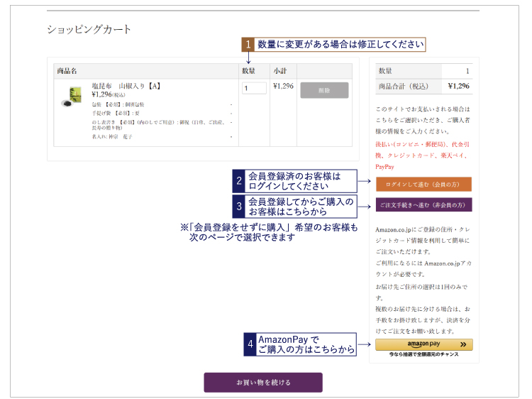This screenshot has width=532, height=399.
Task: Click the 今なら抽選で全額還元のチャンス caption
Action: point(423,355)
